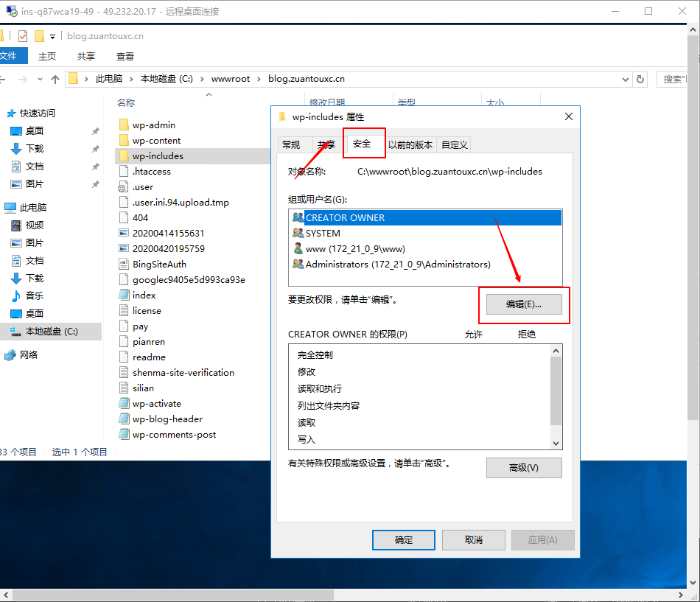Go up one folder level arrow
The width and height of the screenshot is (700, 602).
coord(55,79)
